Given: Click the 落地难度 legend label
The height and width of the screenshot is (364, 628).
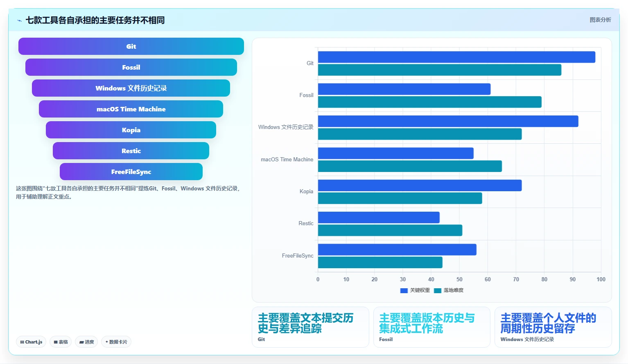Looking at the screenshot, I should 454,290.
